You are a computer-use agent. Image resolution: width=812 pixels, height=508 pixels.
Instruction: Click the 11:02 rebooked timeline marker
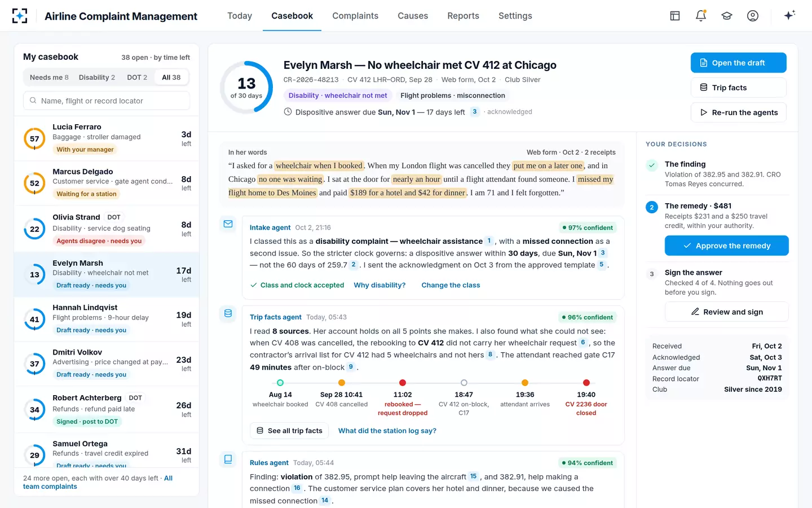point(403,383)
